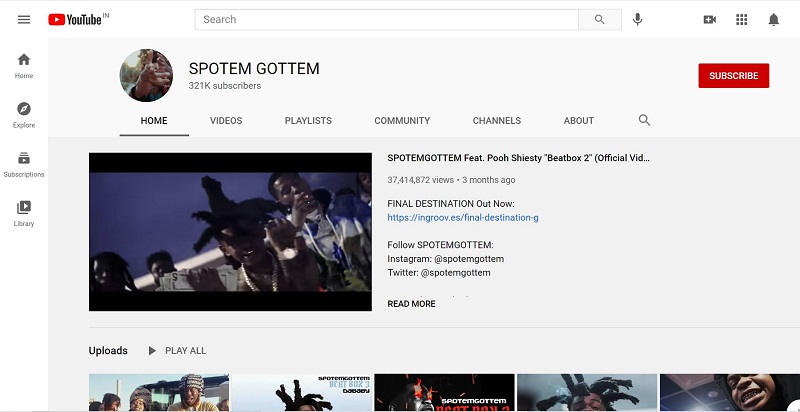800x412 pixels.
Task: Open the fourth upload thumbnail
Action: (587, 393)
